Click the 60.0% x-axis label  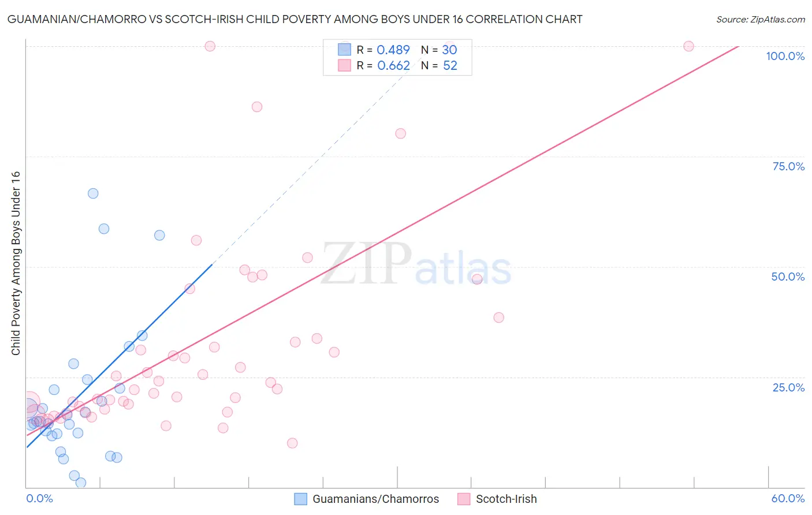coord(788,498)
